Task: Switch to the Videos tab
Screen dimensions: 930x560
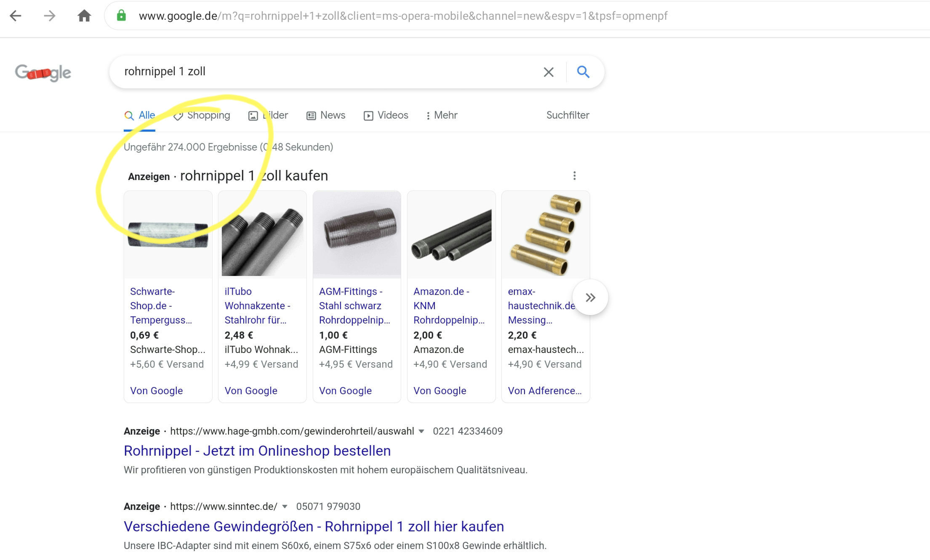Action: (x=386, y=115)
